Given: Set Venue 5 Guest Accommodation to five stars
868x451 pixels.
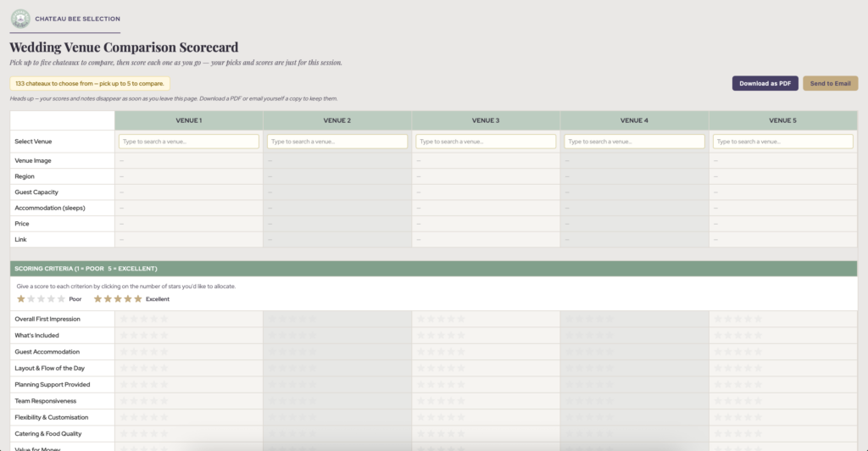Looking at the screenshot, I should point(758,352).
